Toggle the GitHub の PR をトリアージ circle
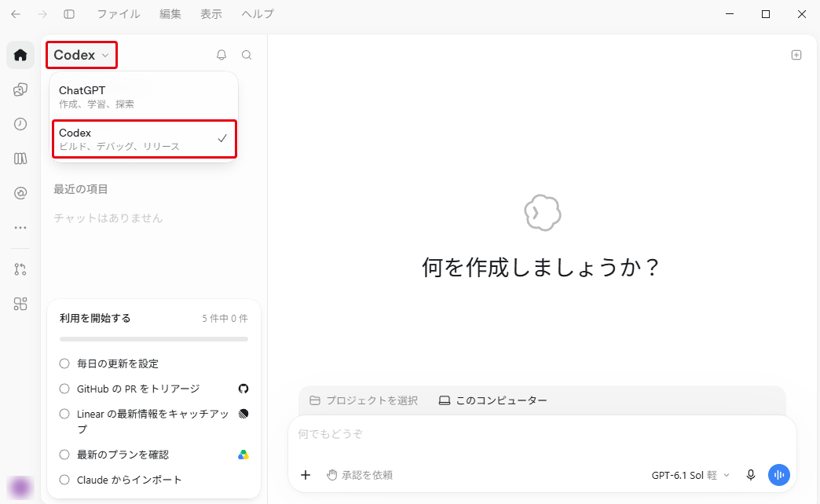Image resolution: width=820 pixels, height=504 pixels. [x=64, y=389]
